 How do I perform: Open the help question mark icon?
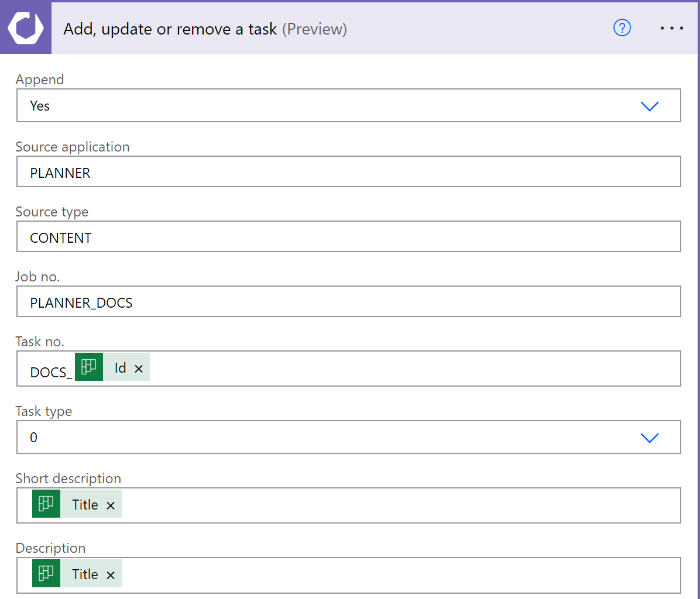[622, 28]
